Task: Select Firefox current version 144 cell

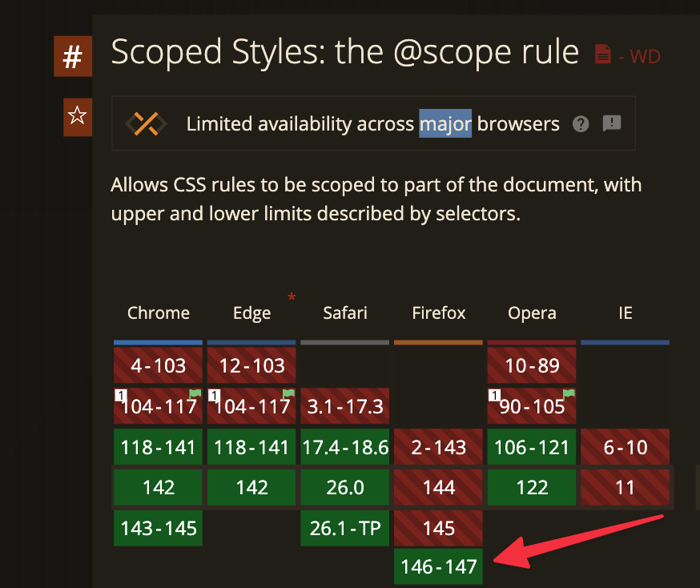Action: 438,487
